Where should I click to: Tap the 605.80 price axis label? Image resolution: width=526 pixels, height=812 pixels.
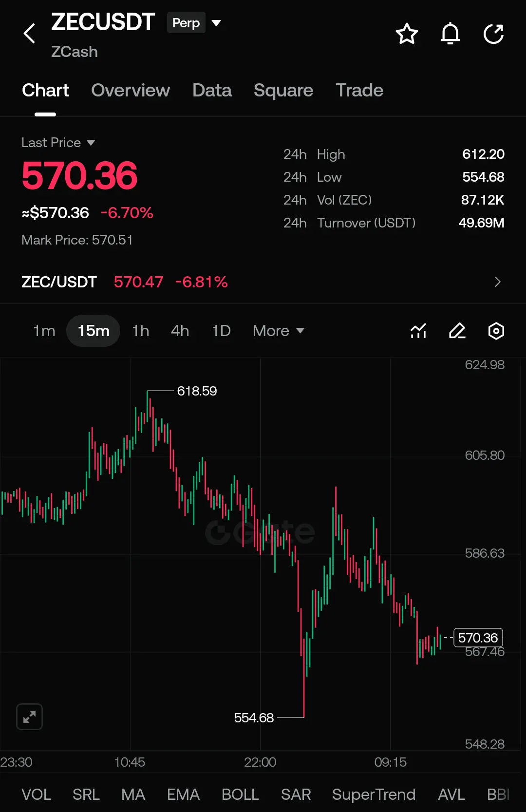pos(485,455)
